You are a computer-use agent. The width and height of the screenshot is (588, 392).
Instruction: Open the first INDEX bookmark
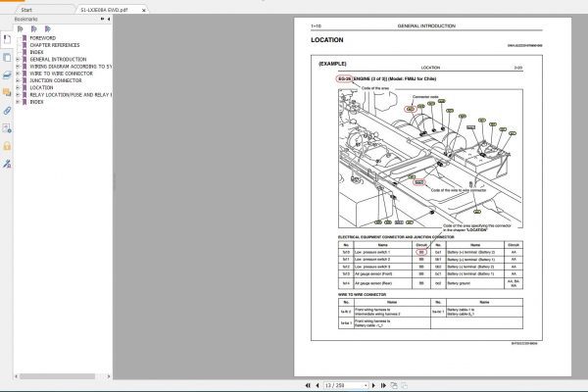click(36, 52)
